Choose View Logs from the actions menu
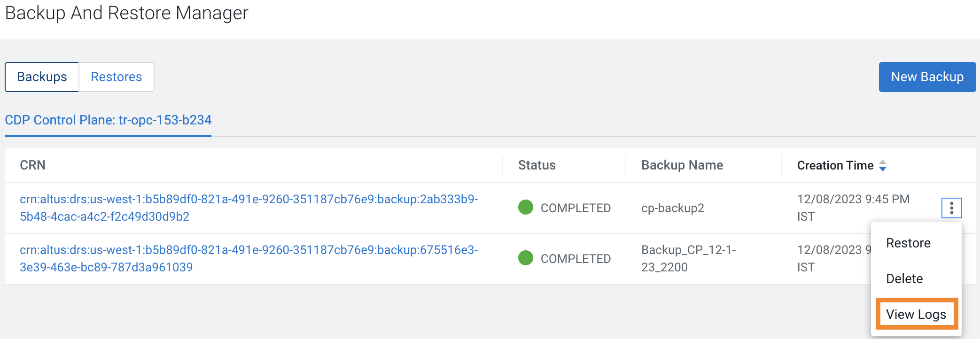This screenshot has height=339, width=980. (x=916, y=314)
